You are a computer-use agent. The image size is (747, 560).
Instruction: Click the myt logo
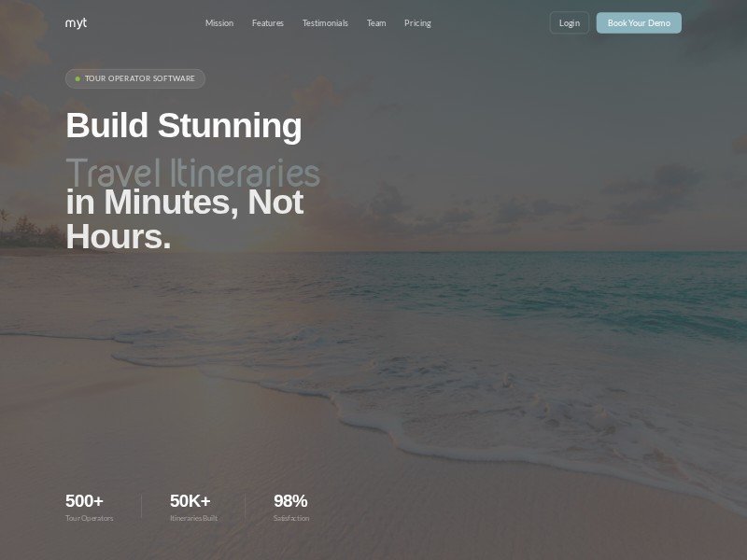click(76, 22)
